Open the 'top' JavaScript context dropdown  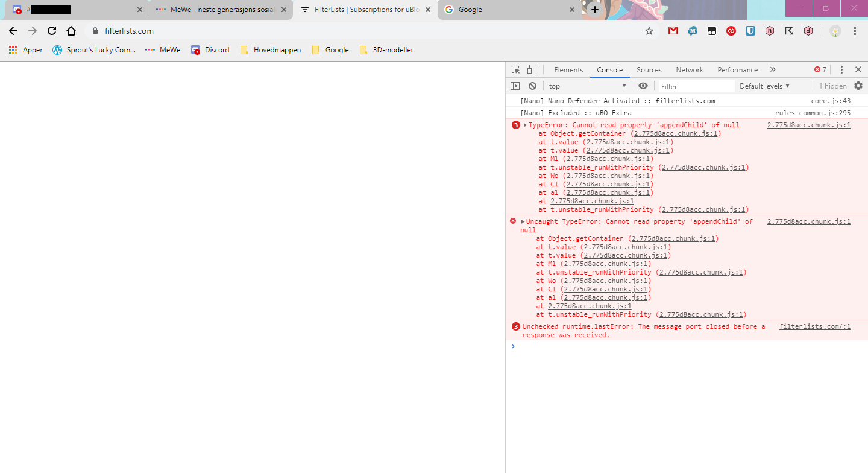point(588,86)
